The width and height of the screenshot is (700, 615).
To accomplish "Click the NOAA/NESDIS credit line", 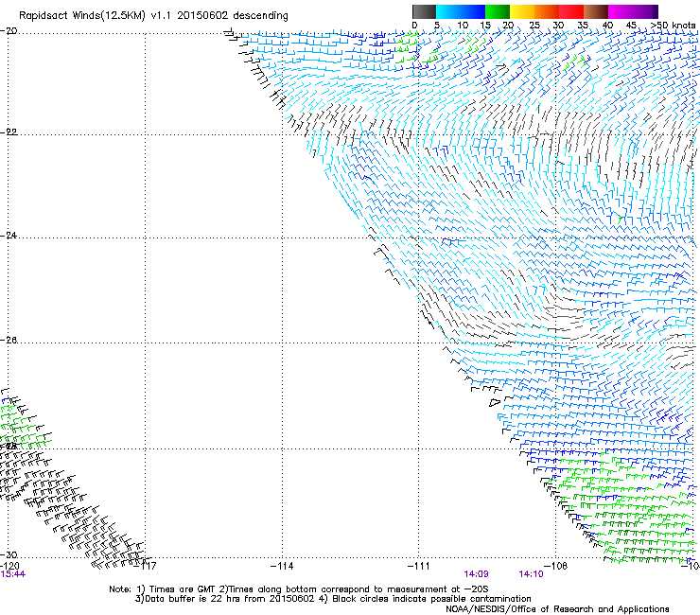I will [557, 609].
